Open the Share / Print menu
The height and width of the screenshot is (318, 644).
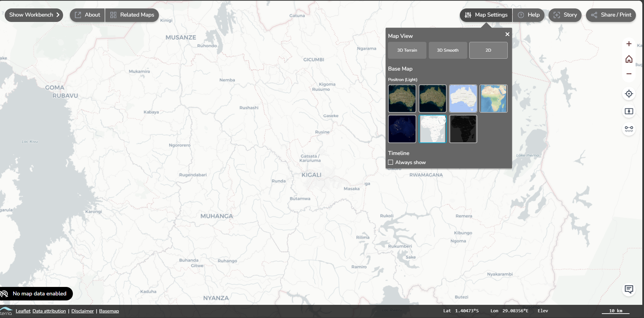pos(611,15)
